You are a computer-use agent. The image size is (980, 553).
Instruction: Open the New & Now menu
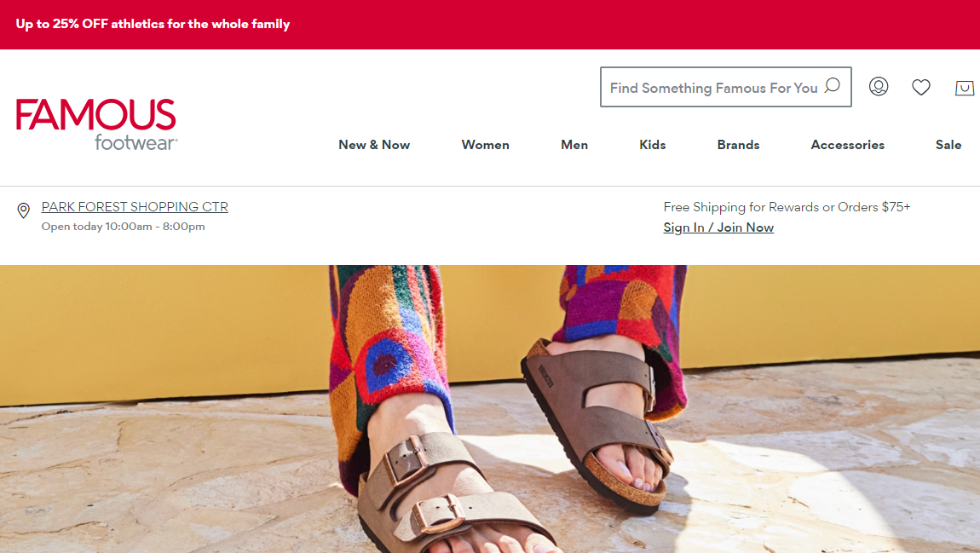click(374, 145)
